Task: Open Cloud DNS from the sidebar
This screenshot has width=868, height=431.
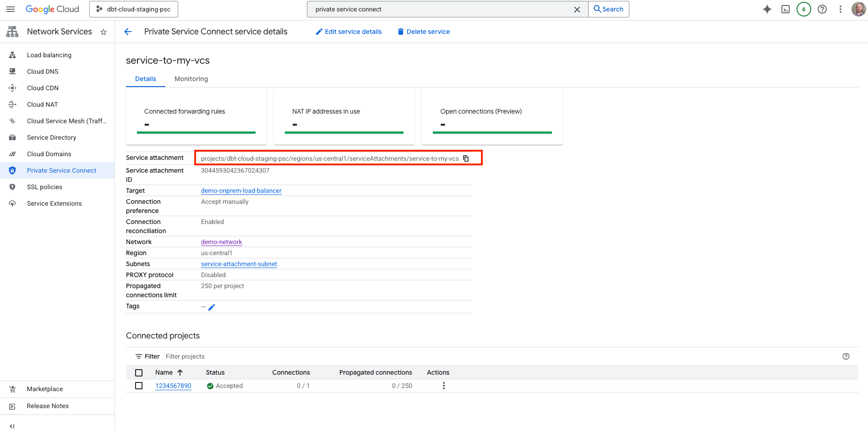Action: tap(42, 71)
